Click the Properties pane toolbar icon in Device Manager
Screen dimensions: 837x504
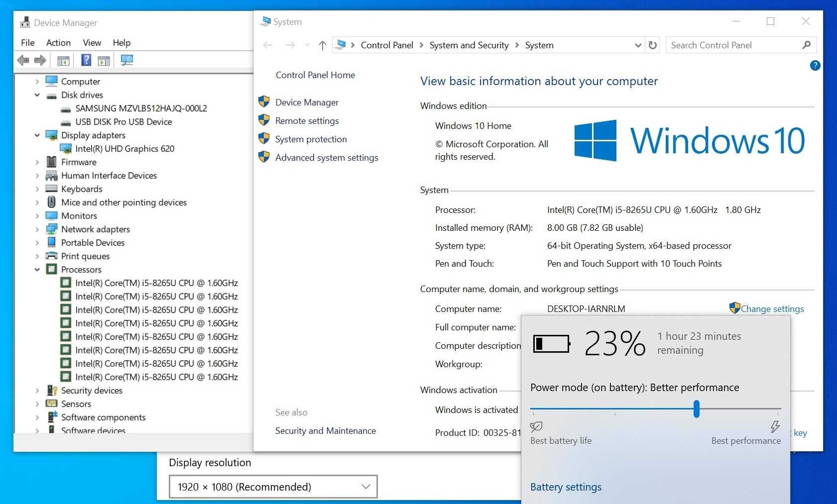pos(104,61)
